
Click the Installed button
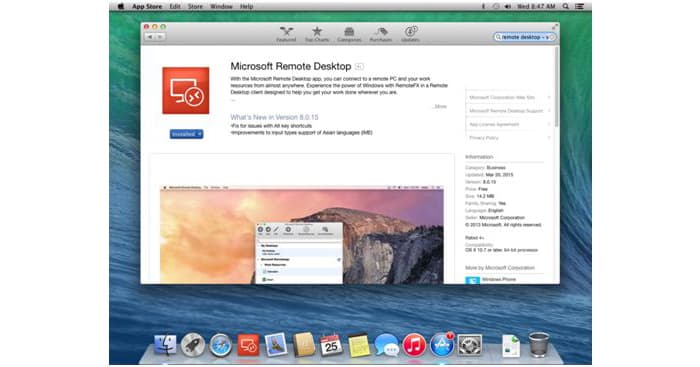point(187,134)
